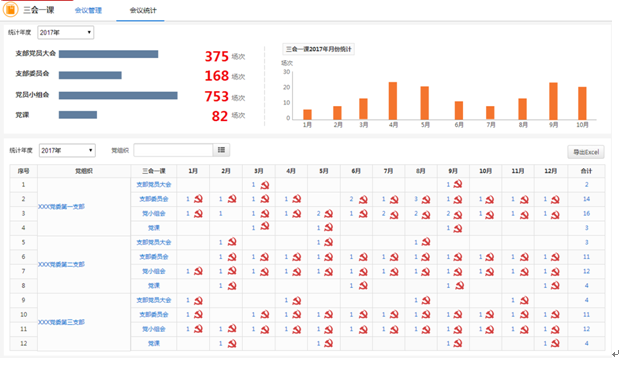Screen dimensions: 624x373
Task: Click party emblem in row 4 under 9月
Action: (x=458, y=228)
